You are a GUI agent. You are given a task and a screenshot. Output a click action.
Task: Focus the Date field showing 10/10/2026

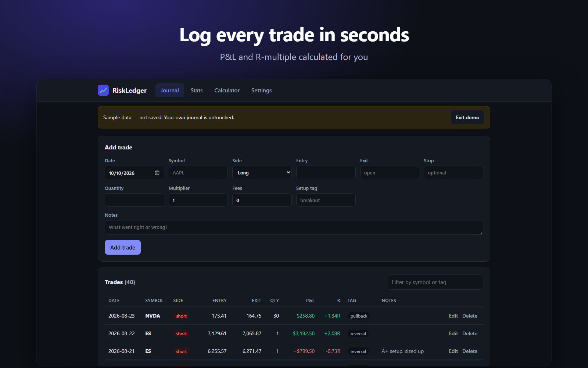[x=135, y=173]
